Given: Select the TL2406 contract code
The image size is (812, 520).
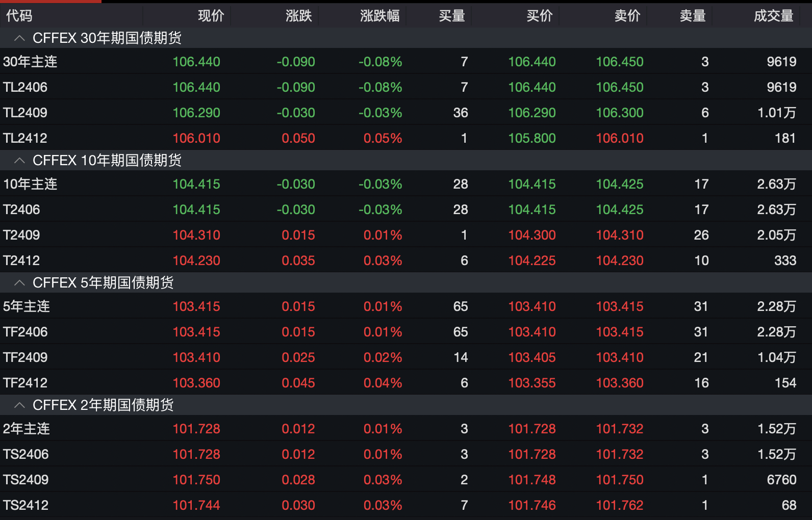Looking at the screenshot, I should (25, 87).
